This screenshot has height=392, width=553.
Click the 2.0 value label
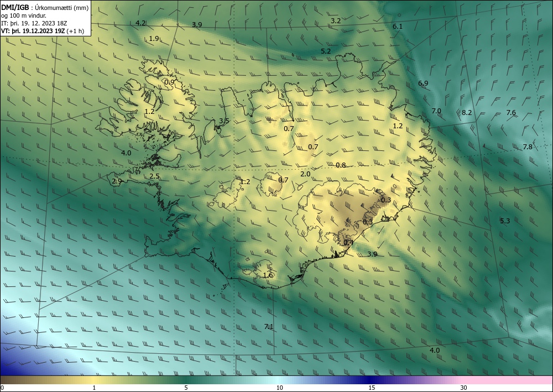click(x=305, y=174)
